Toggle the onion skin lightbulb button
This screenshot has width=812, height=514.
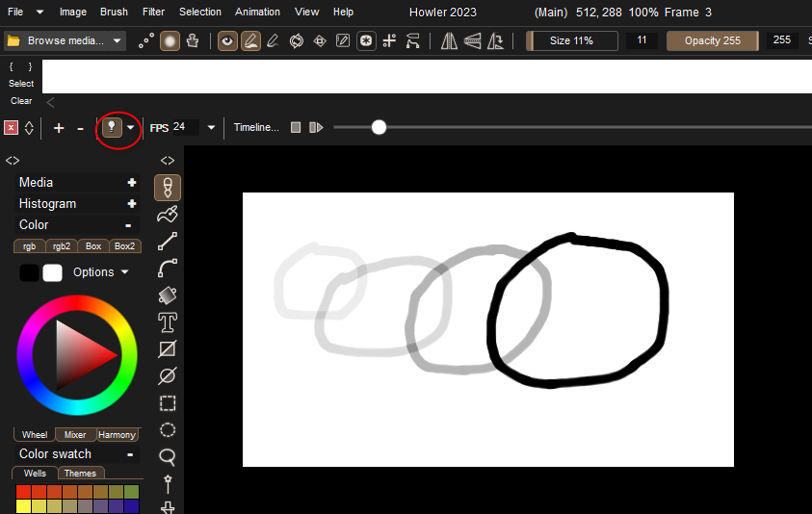[112, 127]
